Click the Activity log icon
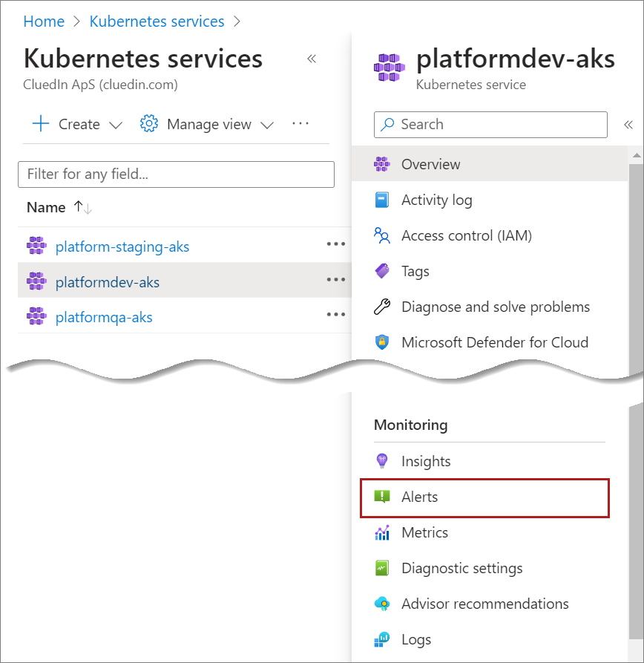Image resolution: width=644 pixels, height=663 pixels. [382, 200]
